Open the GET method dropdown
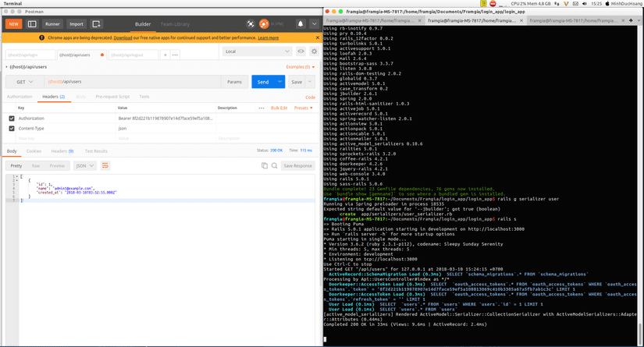 click(x=24, y=82)
